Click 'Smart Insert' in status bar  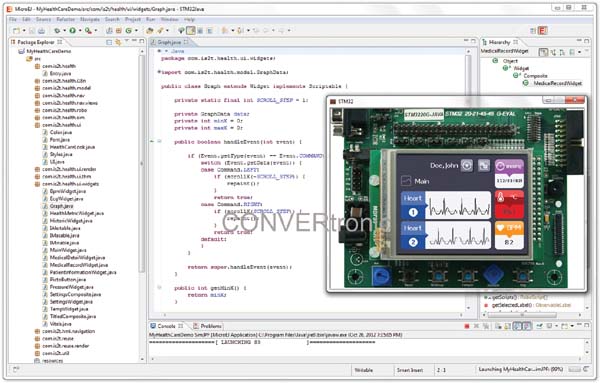(410, 370)
